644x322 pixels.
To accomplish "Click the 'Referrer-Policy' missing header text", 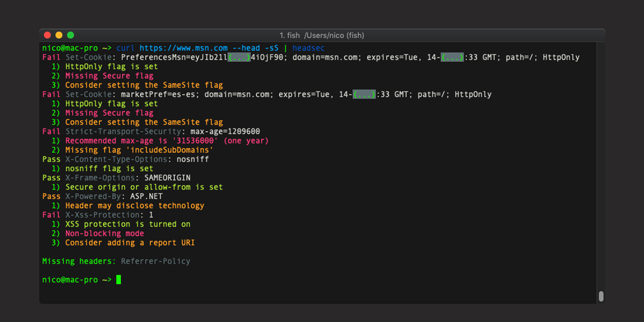I will pyautogui.click(x=155, y=261).
